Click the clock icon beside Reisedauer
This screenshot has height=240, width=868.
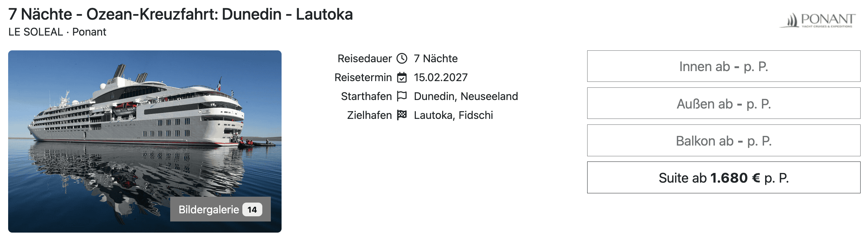[x=402, y=59]
